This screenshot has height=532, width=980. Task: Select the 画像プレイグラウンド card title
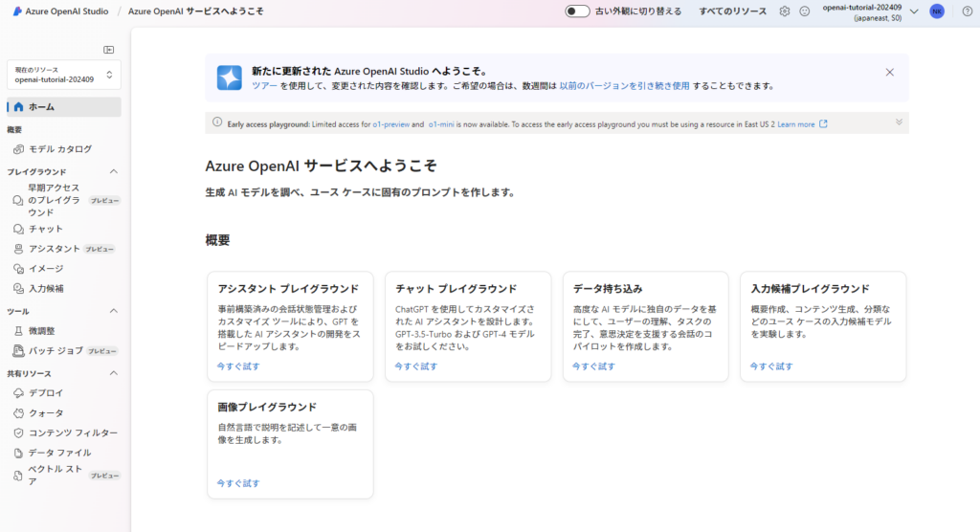click(267, 407)
